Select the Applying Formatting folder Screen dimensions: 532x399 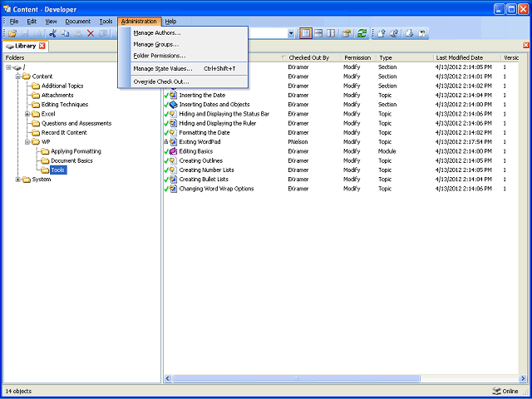(76, 151)
